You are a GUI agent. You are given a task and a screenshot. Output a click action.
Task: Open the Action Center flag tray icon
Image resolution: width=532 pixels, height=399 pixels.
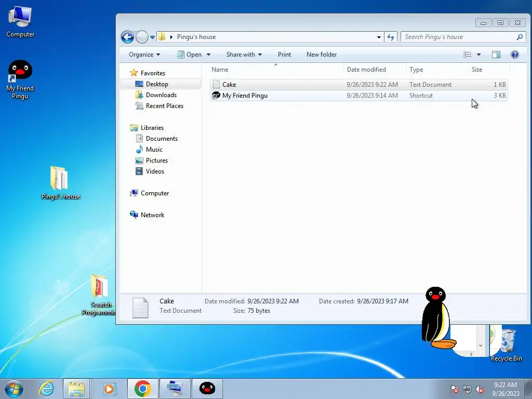coord(455,390)
